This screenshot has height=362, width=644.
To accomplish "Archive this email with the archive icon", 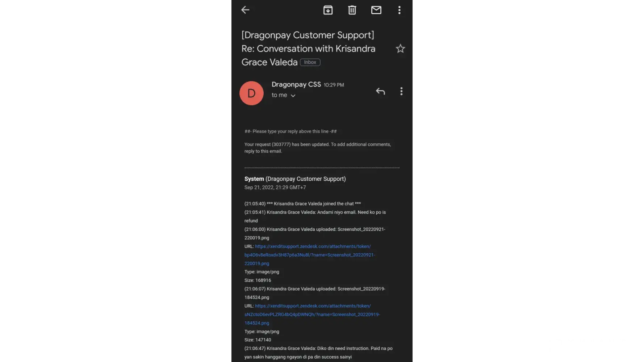I will coord(328,10).
